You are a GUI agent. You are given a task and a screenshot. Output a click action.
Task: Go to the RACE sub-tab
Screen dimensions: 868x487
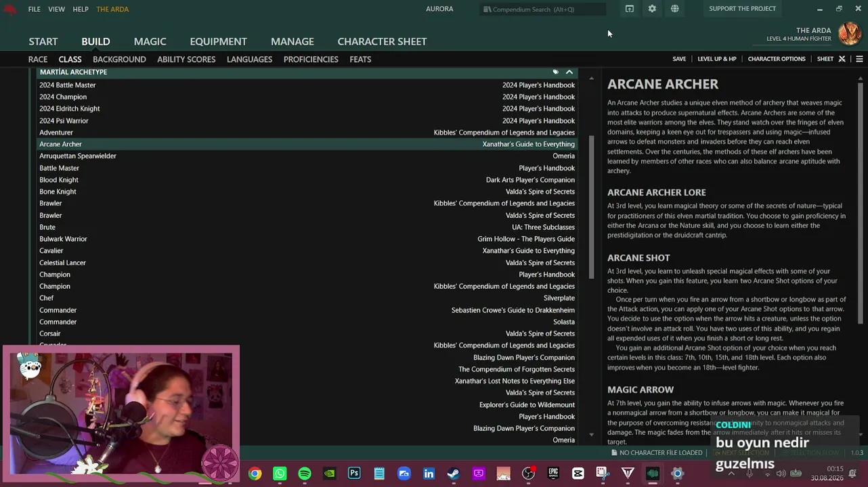point(38,59)
